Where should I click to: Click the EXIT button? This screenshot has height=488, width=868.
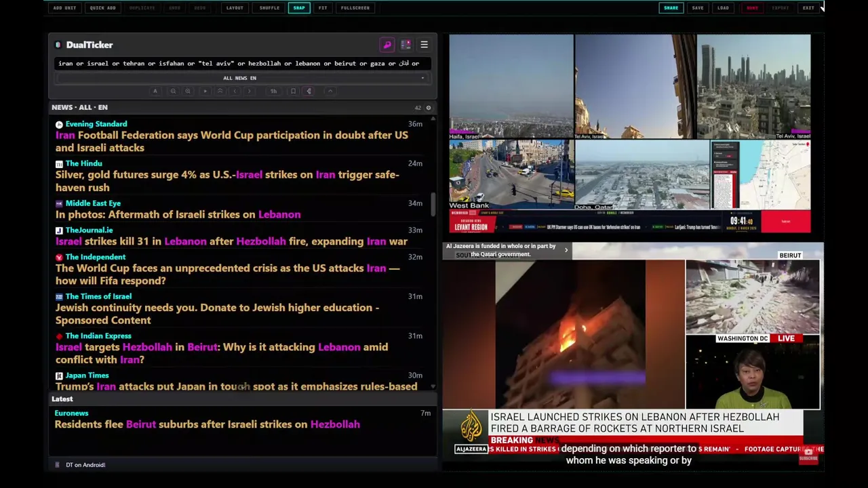pos(808,8)
